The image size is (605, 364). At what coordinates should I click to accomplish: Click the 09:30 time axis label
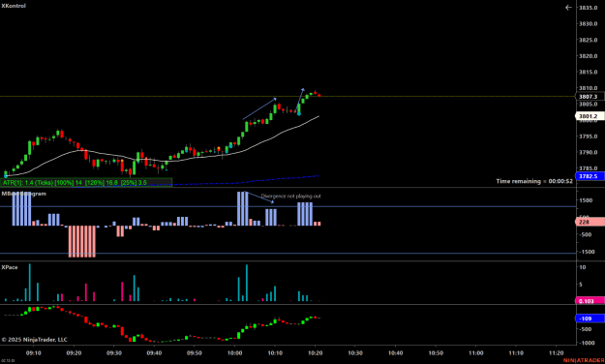tap(114, 352)
